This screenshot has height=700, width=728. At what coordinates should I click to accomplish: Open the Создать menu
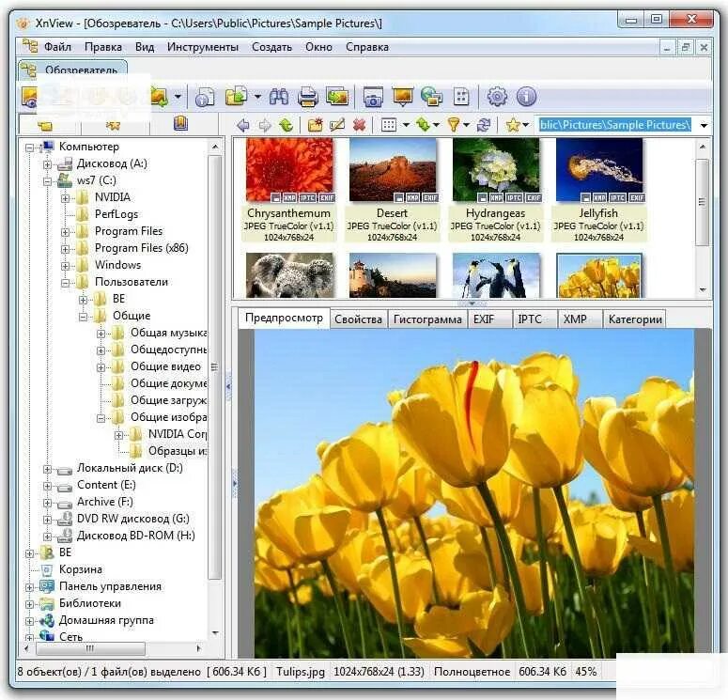point(271,47)
